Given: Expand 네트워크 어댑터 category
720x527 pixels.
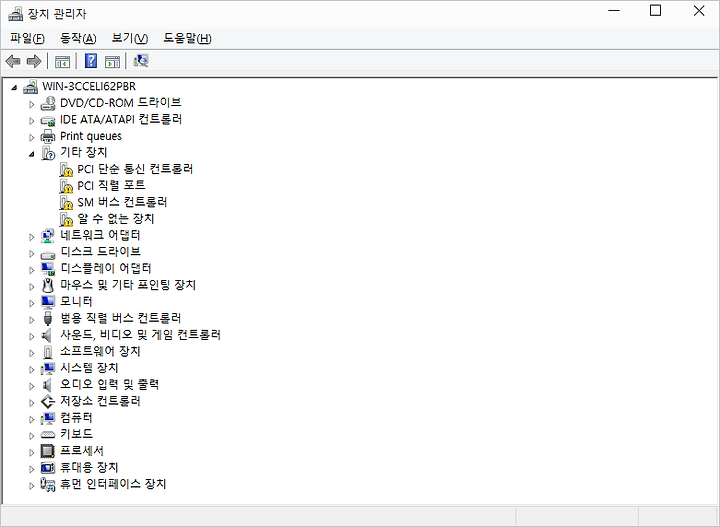Looking at the screenshot, I should pyautogui.click(x=32, y=237).
